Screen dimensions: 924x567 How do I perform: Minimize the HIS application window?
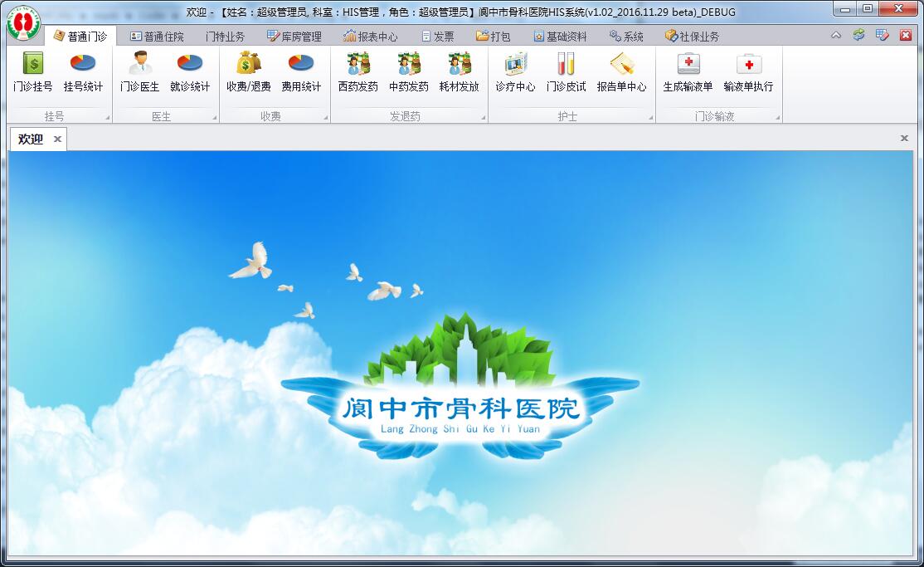point(845,8)
